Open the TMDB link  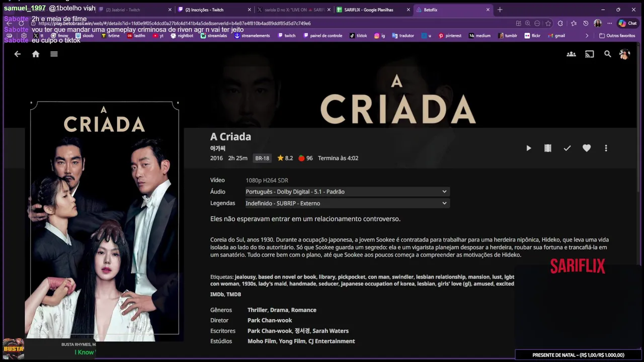coord(233,295)
